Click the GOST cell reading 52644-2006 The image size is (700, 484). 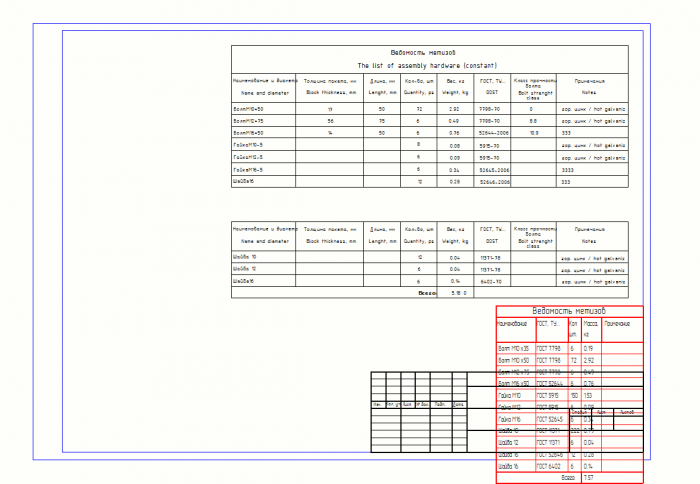(x=493, y=133)
